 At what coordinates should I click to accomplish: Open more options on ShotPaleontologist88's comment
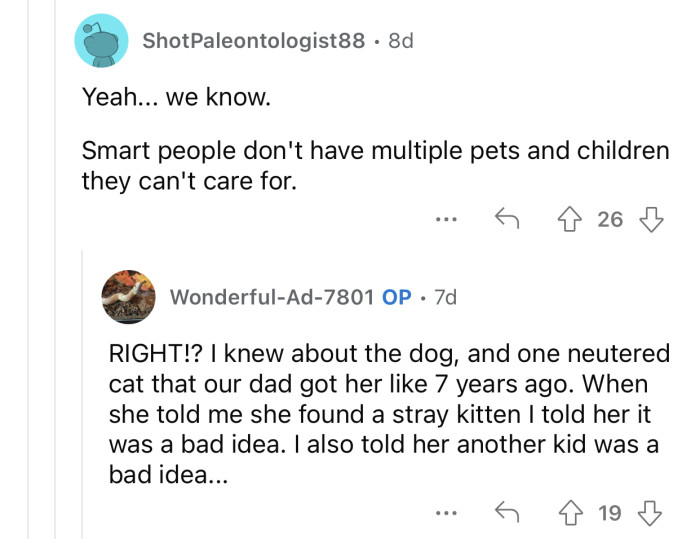coord(446,219)
